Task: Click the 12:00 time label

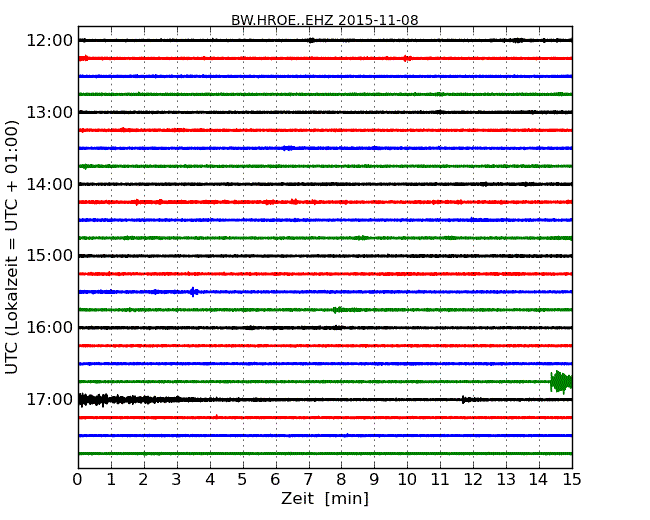Action: pyautogui.click(x=50, y=41)
